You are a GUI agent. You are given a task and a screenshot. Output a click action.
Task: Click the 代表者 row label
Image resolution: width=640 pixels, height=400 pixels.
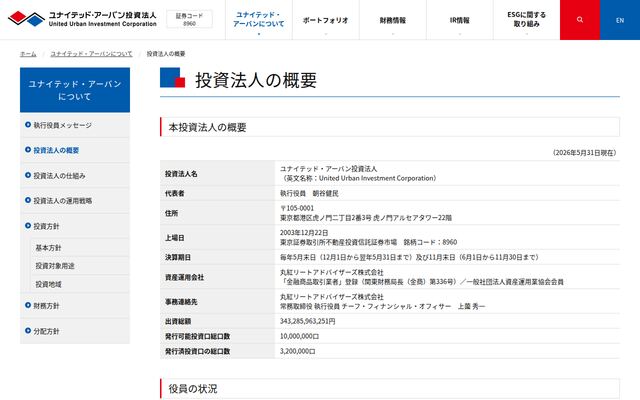[x=174, y=193]
